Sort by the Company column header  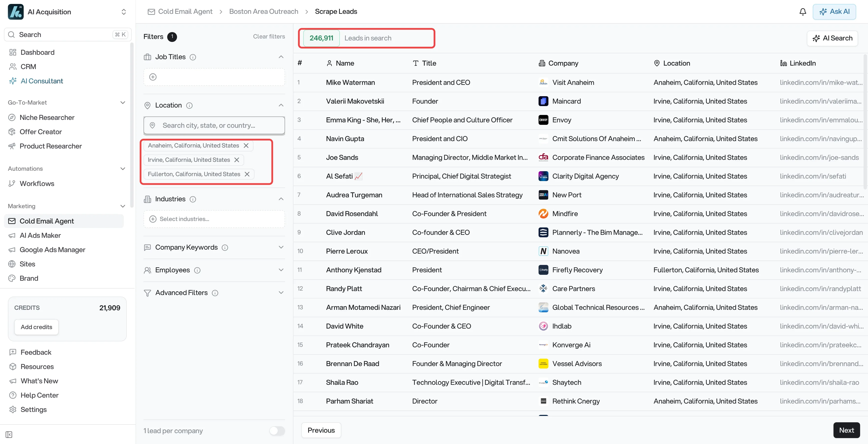[558, 63]
